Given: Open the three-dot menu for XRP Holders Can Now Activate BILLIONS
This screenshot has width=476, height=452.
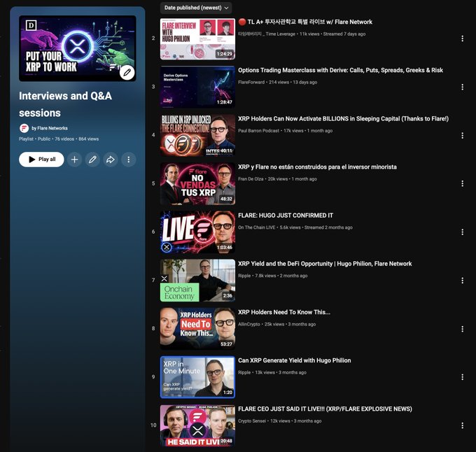Looking at the screenshot, I should click(462, 135).
